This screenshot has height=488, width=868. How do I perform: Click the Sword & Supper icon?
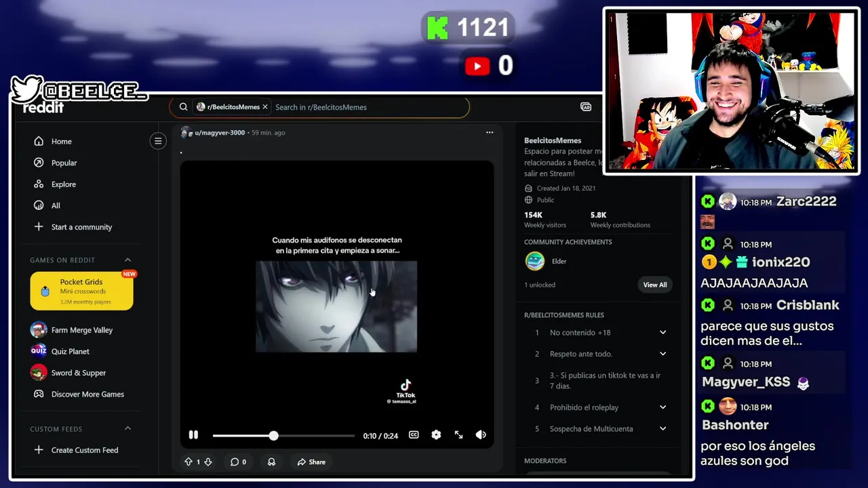(x=39, y=373)
